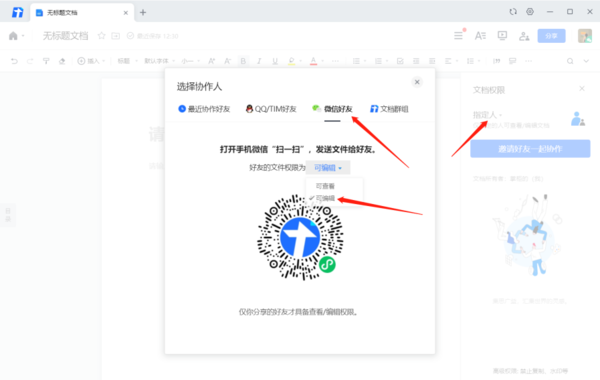Open the search magnifier in toolbar
This screenshot has height=380, width=600.
tap(570, 61)
